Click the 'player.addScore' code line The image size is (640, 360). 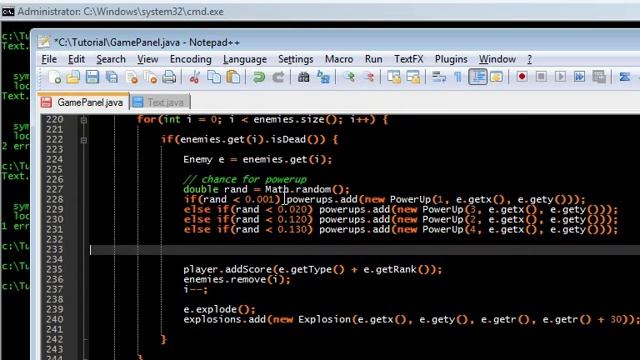click(x=313, y=269)
